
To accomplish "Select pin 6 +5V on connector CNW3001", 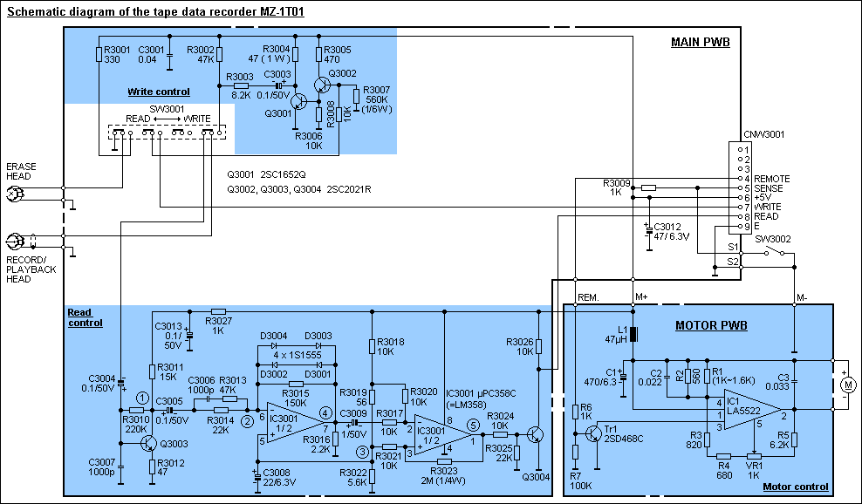I will coord(742,196).
